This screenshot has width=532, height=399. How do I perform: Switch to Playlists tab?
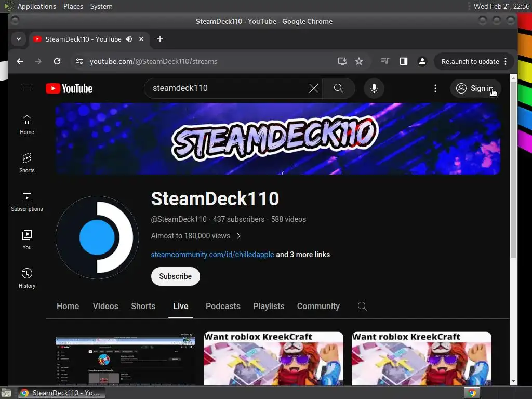click(269, 307)
